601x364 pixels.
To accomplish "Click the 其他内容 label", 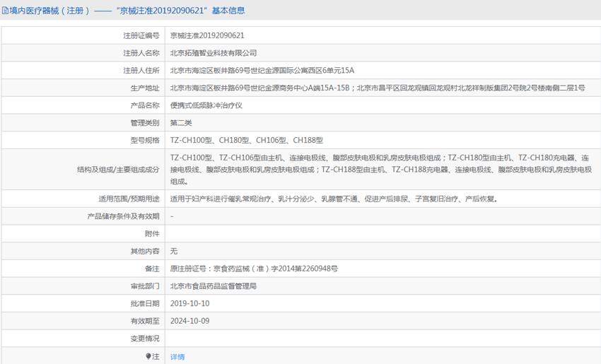I will 145,252.
